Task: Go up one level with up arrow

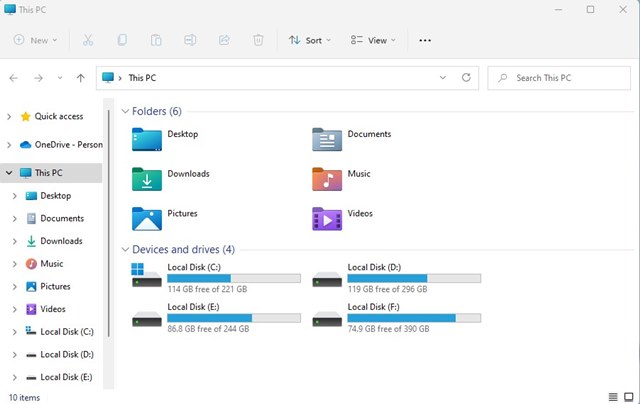Action: [x=81, y=78]
